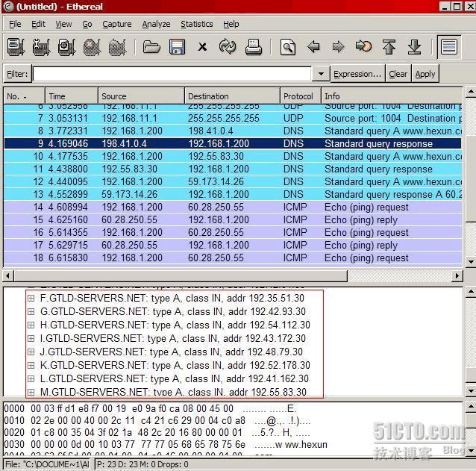Click inside the Filter text field

pyautogui.click(x=172, y=74)
